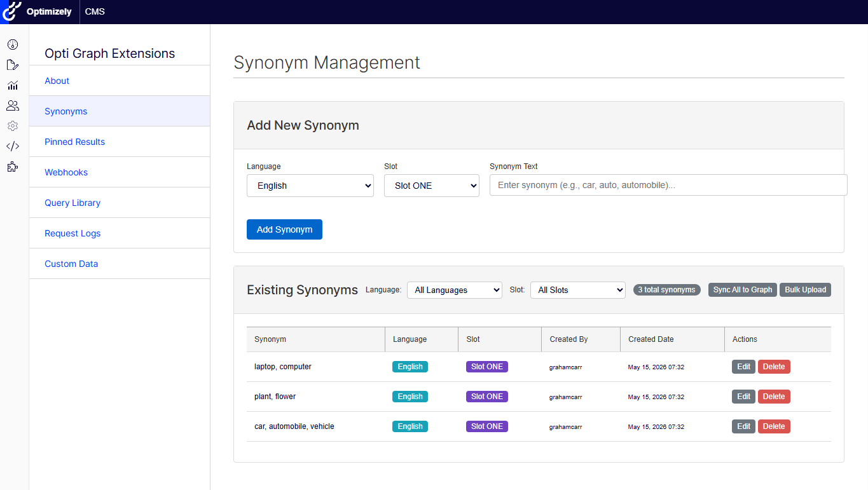Edit the laptop, computer synonym
The height and width of the screenshot is (490, 868).
pos(743,367)
